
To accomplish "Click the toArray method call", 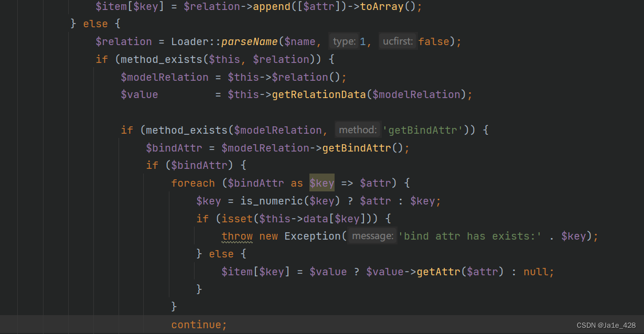I will click(381, 7).
